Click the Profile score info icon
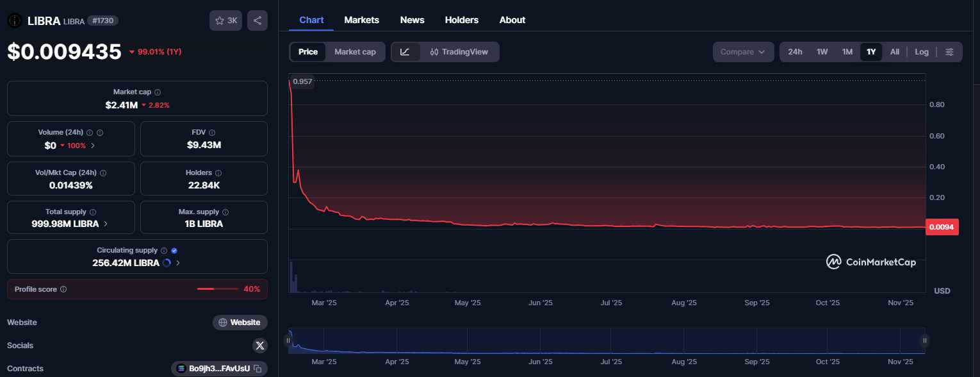Image resolution: width=980 pixels, height=377 pixels. pyautogui.click(x=63, y=289)
